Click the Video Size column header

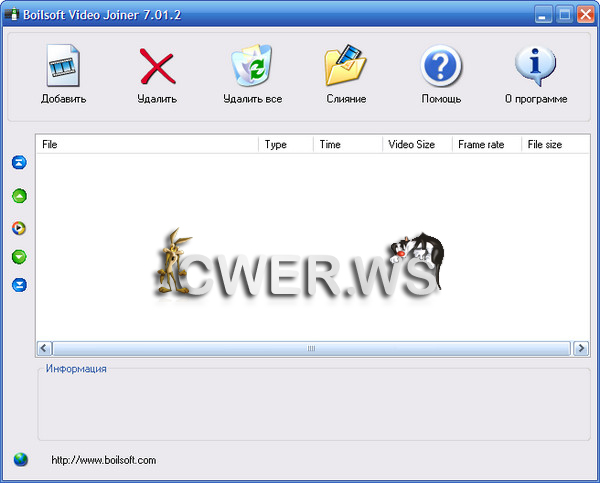(417, 144)
